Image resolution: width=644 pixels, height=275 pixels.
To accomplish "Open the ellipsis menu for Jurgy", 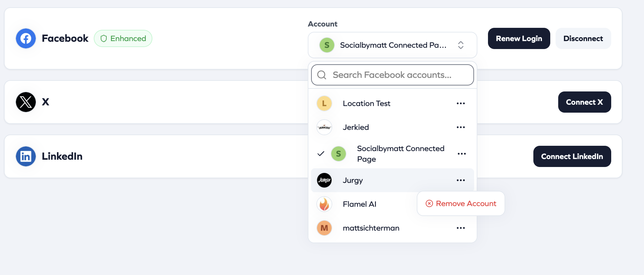I will (x=461, y=180).
